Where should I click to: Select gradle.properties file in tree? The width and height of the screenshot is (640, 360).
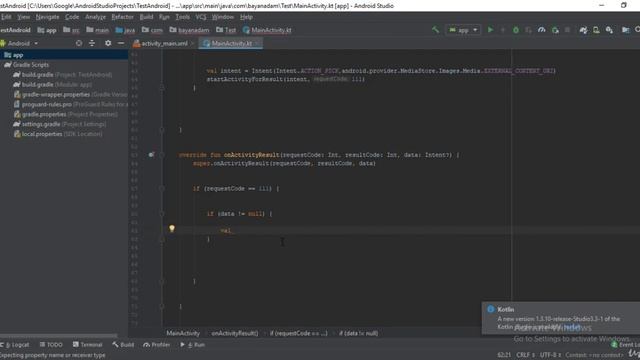coord(66,114)
